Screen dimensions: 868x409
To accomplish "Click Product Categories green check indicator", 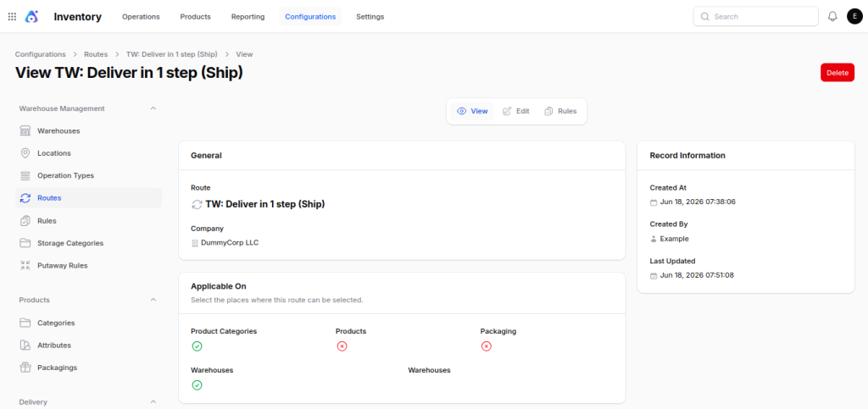I will (197, 346).
